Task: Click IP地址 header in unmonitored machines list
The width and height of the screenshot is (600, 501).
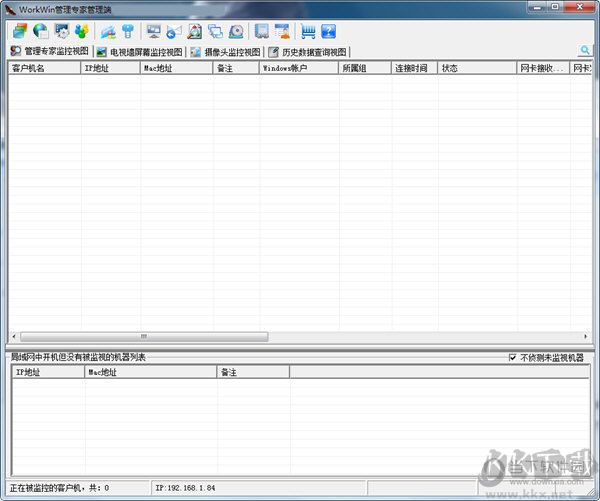Action: point(48,372)
